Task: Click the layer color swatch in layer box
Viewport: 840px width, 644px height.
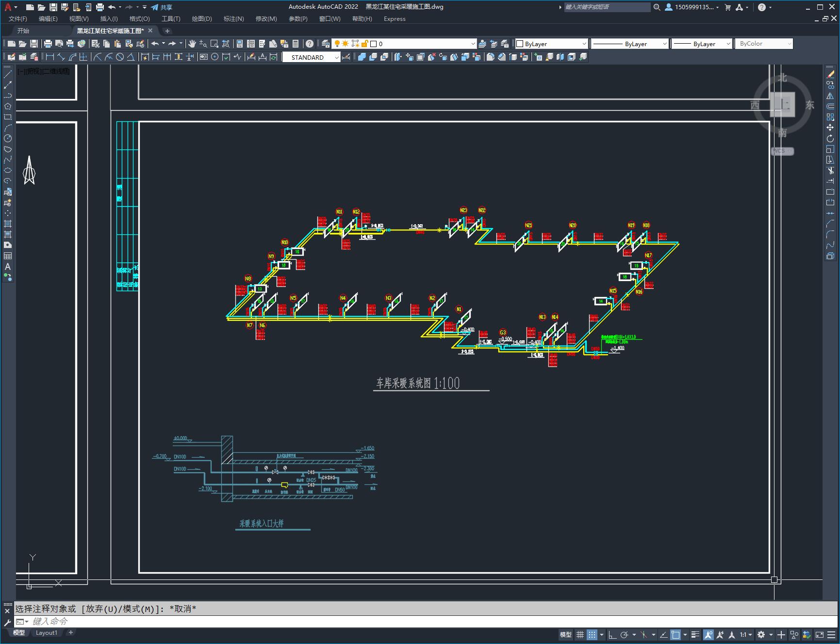Action: [374, 44]
